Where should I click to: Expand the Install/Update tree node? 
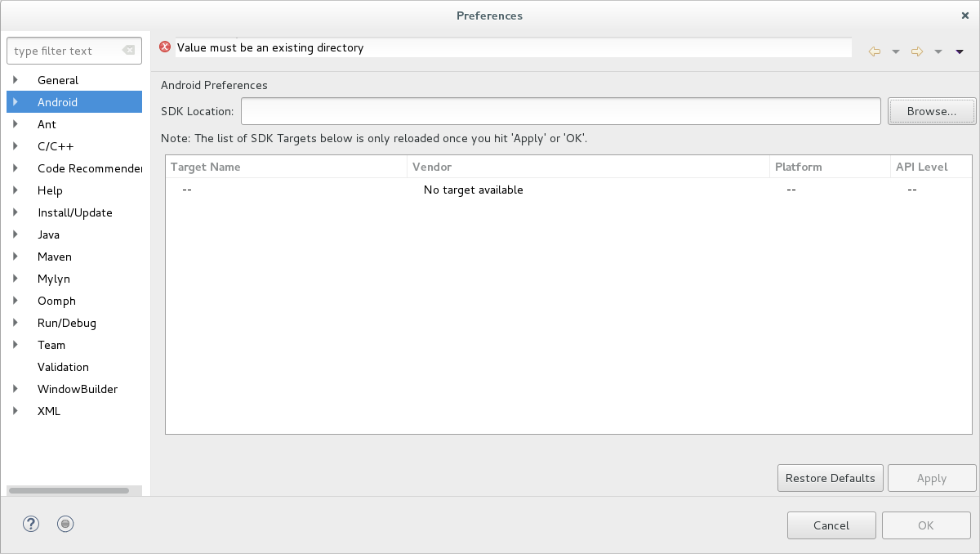click(16, 212)
